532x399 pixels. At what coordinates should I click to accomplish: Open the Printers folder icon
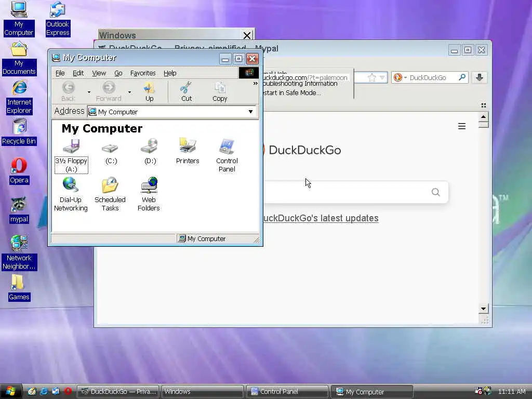click(187, 151)
